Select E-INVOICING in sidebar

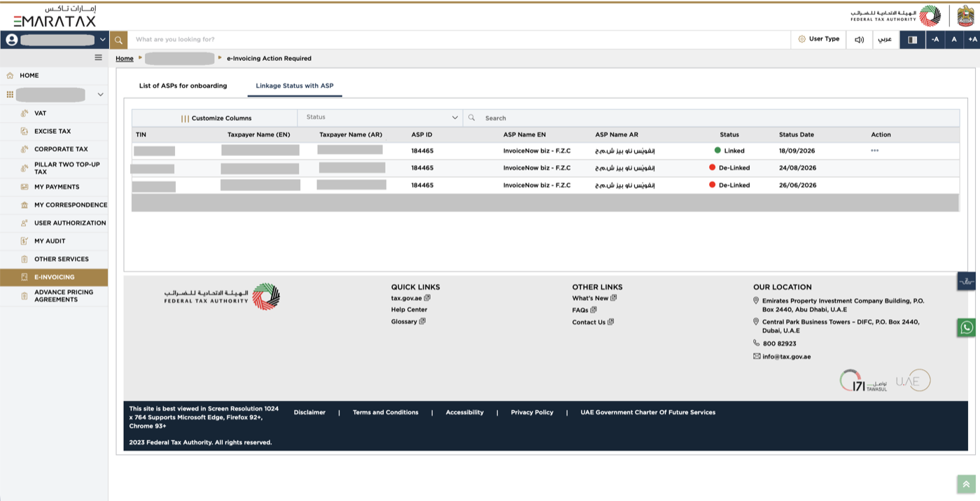[54, 277]
